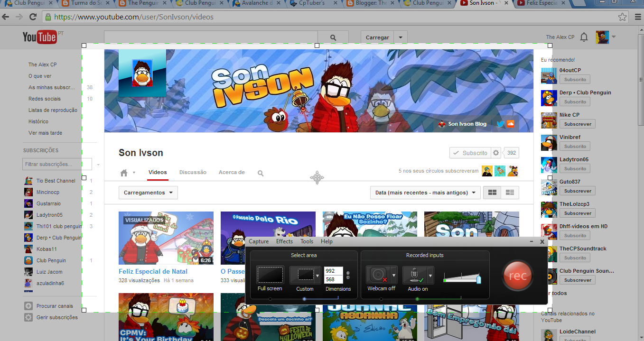This screenshot has width=644, height=341.
Task: Open the Custom area size dropdown arrow
Action: tap(317, 276)
